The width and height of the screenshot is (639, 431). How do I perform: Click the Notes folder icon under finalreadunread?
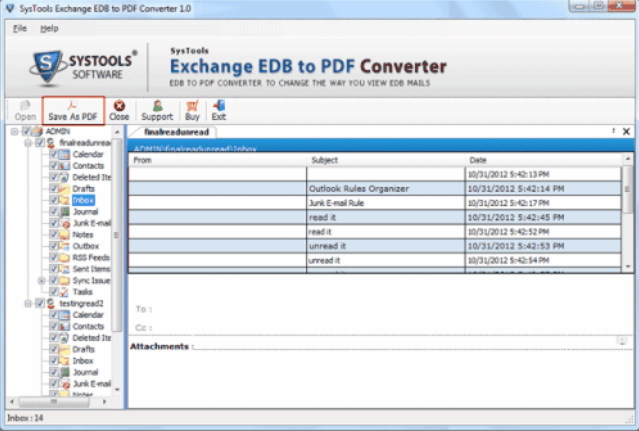click(x=64, y=235)
